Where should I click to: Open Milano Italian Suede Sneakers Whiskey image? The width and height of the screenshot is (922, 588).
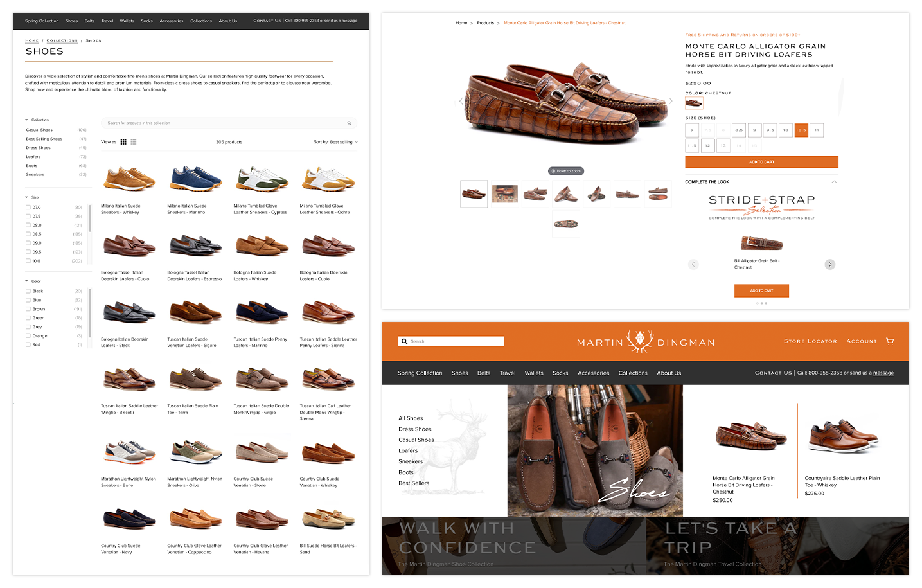click(x=129, y=179)
